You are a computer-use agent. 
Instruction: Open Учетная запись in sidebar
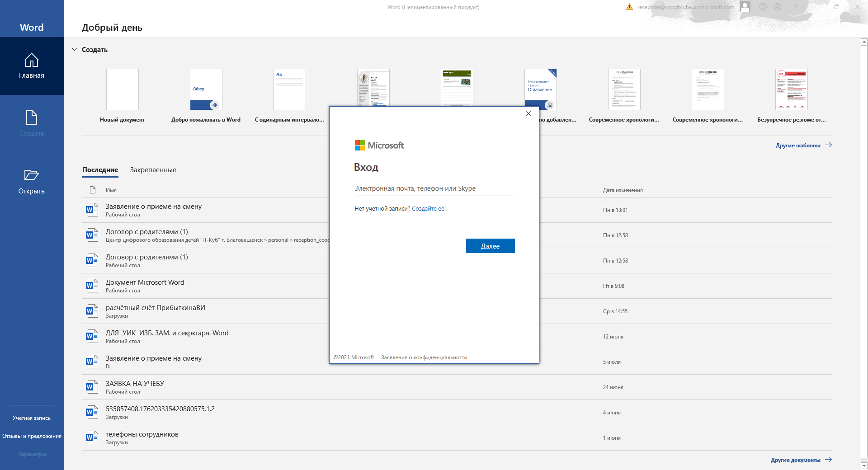[x=32, y=418]
